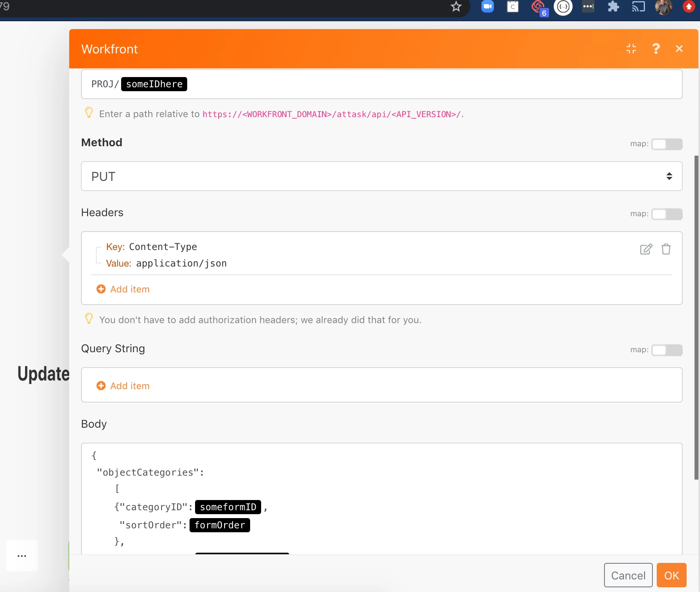Edit the Content-Type header item
The width and height of the screenshot is (700, 592).
pyautogui.click(x=646, y=249)
